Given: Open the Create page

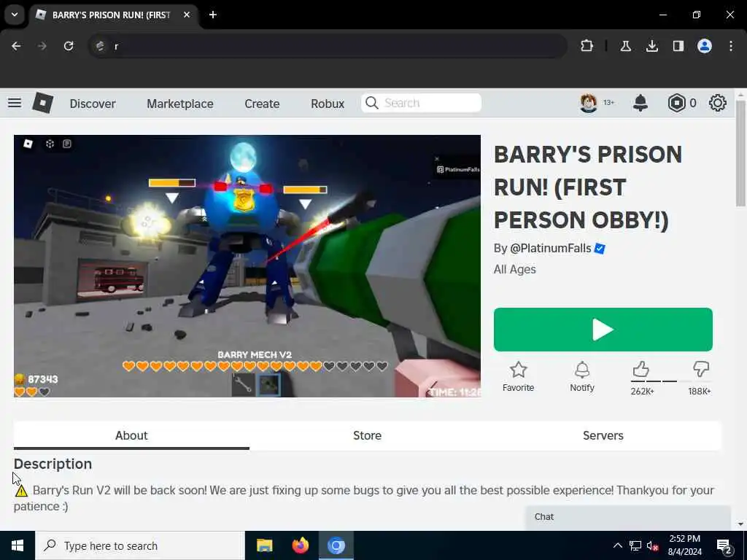Looking at the screenshot, I should point(262,104).
